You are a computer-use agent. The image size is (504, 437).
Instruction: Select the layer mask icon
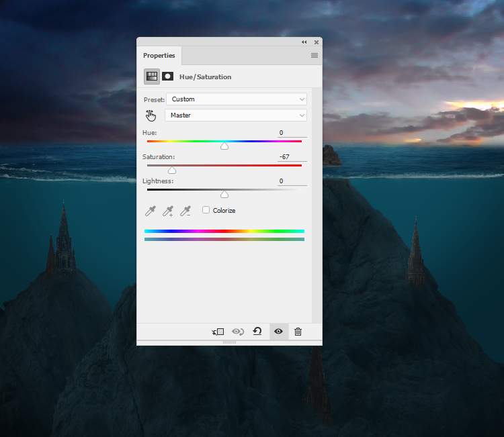click(167, 77)
